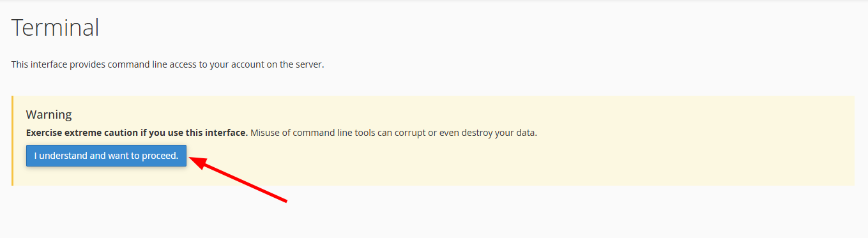Click the word 'server' in the description
The height and width of the screenshot is (238, 868).
coord(309,65)
